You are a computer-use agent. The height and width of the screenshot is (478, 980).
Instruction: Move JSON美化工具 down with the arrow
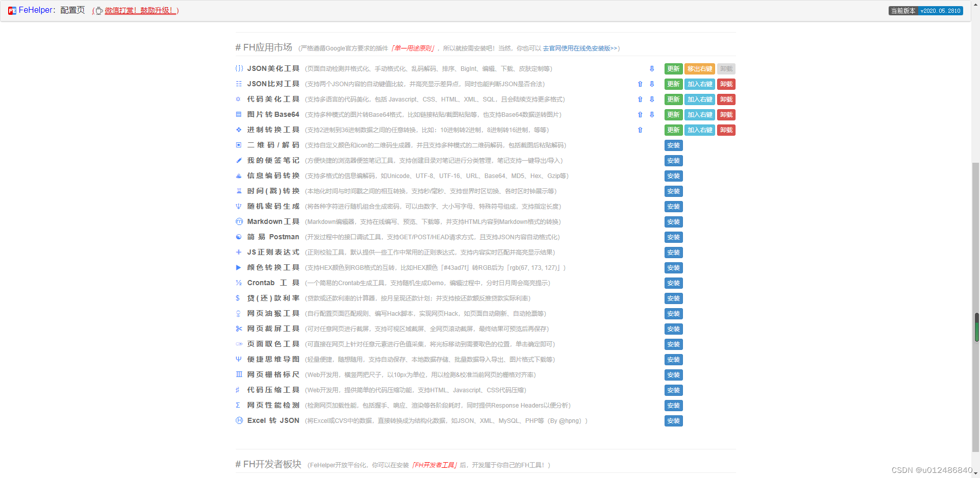pyautogui.click(x=652, y=68)
